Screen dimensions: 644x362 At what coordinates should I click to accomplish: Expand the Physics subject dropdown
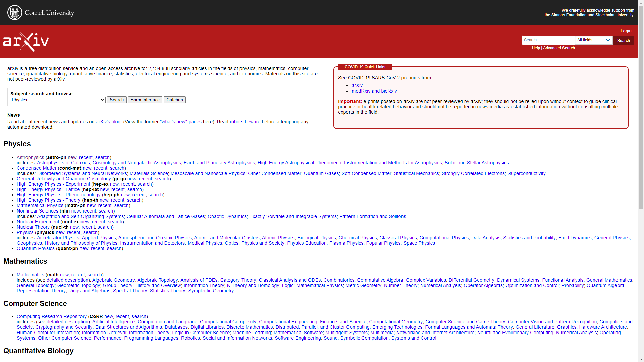(x=58, y=100)
